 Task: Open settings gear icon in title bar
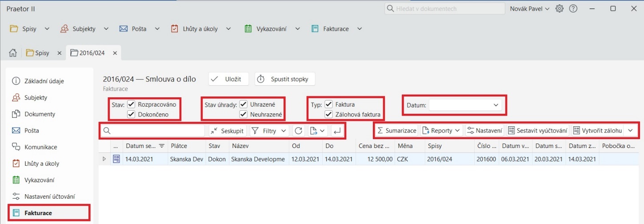pyautogui.click(x=560, y=8)
